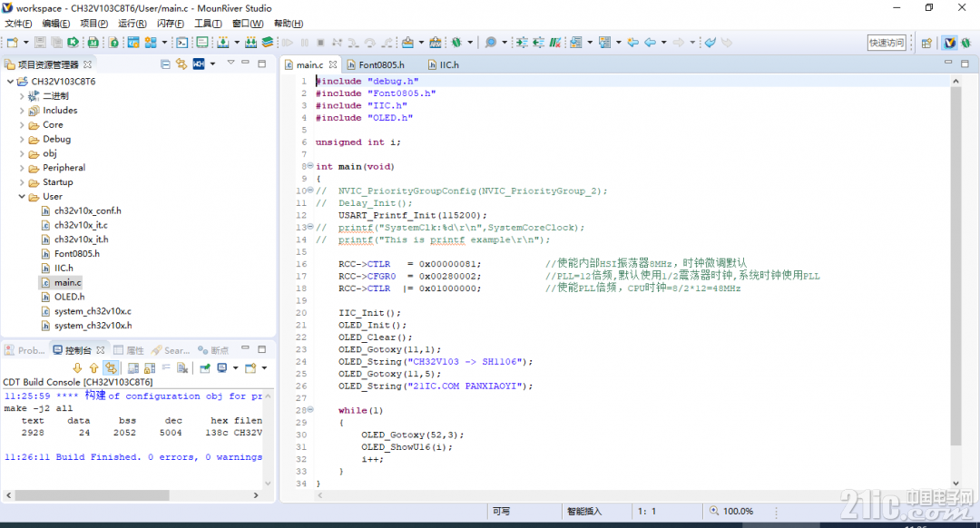Viewport: 980px width, 528px height.
Task: Click the green arrow icon beside Save All
Action: coord(73,43)
